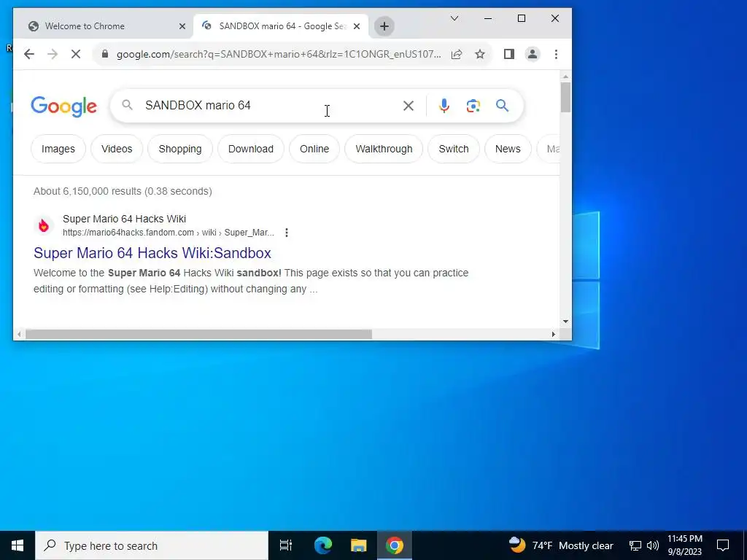Click the horizontal scrollbar thumb
The image size is (747, 560).
pyautogui.click(x=198, y=334)
